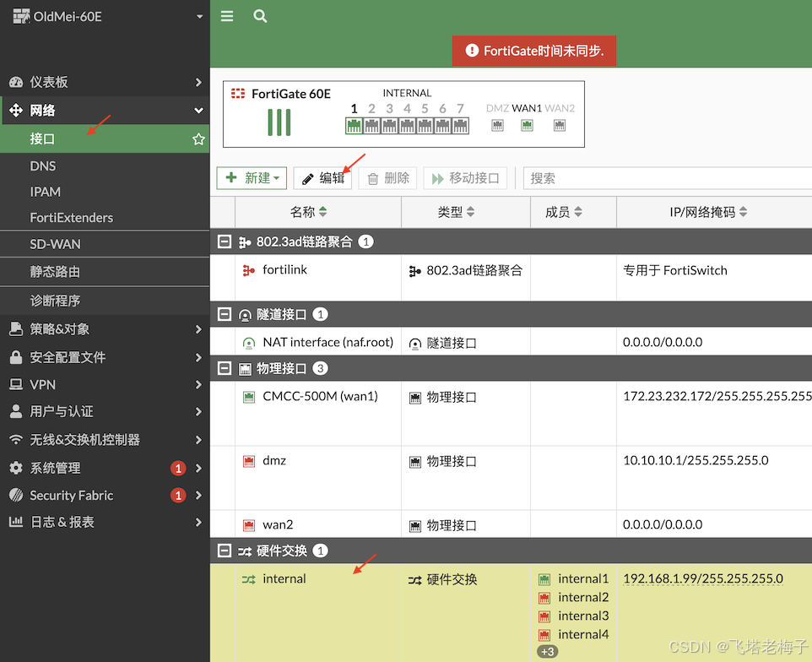Click the FortiGate time not synced alert
This screenshot has width=812, height=662.
click(x=534, y=51)
